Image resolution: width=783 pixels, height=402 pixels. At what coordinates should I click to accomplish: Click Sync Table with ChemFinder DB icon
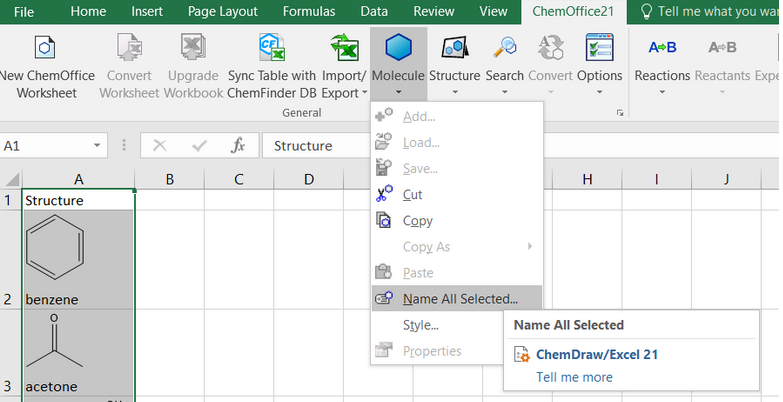[272, 47]
